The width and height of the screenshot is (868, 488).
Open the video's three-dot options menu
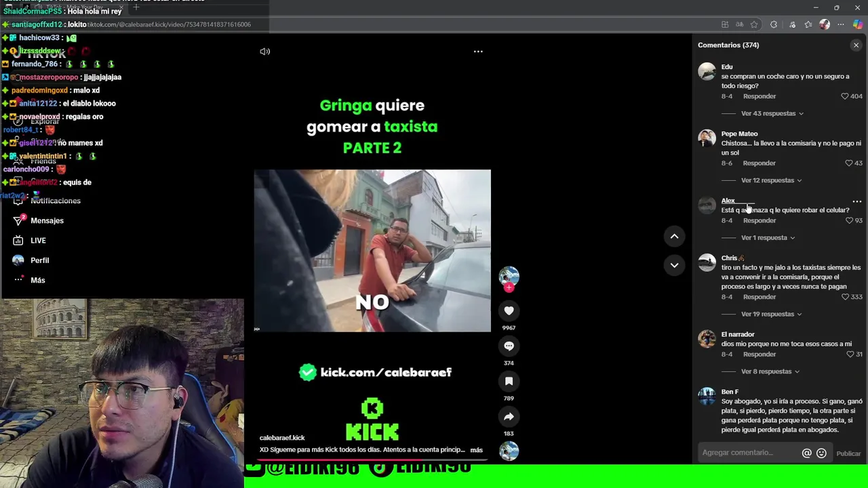coord(478,52)
